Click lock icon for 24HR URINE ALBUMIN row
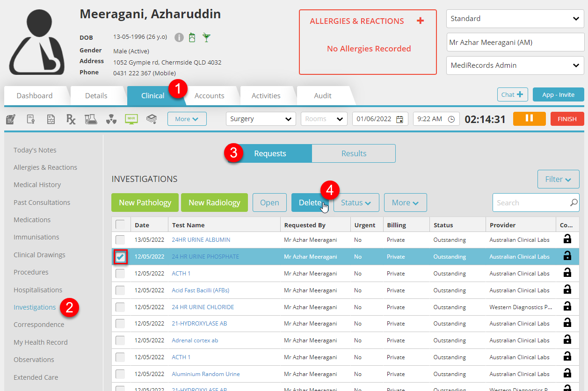 tap(567, 239)
